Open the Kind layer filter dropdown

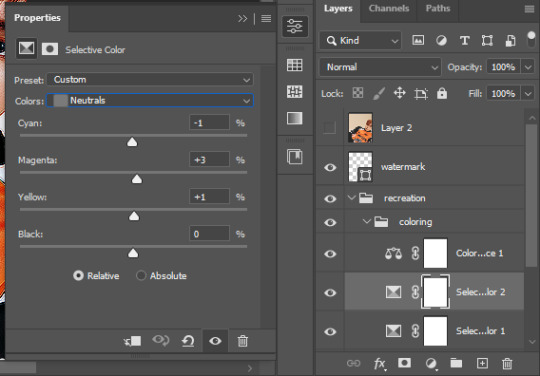click(x=360, y=41)
